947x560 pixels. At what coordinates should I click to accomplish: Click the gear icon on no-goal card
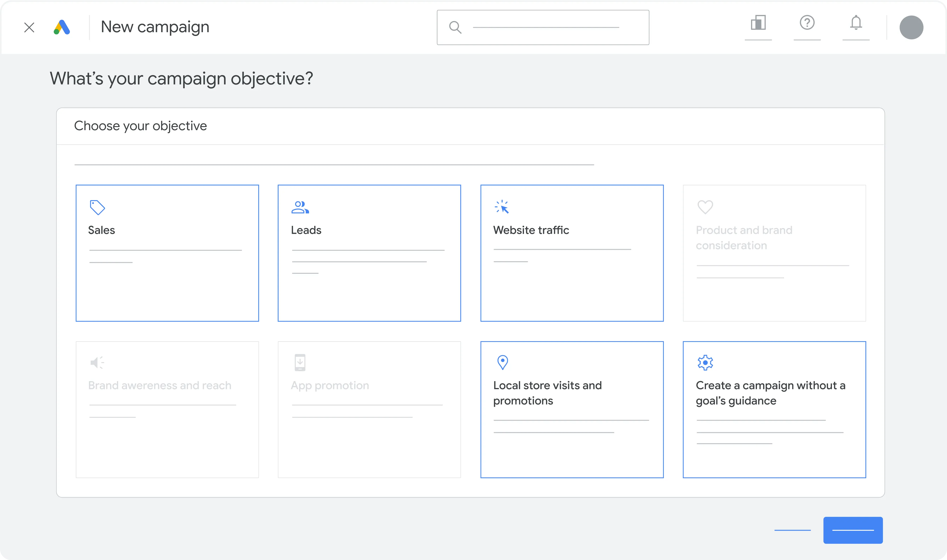[705, 363]
